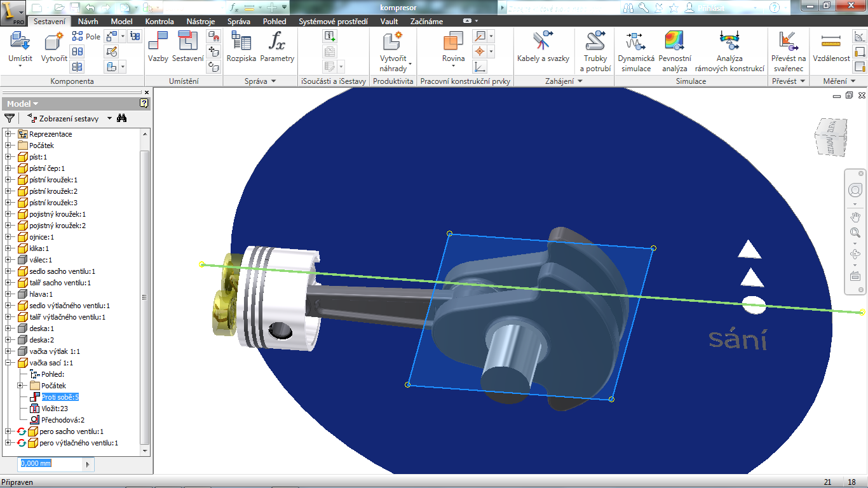Viewport: 868px width, 488px height.
Task: Click the undo arrow in quick access toolbar
Action: pyautogui.click(x=90, y=8)
